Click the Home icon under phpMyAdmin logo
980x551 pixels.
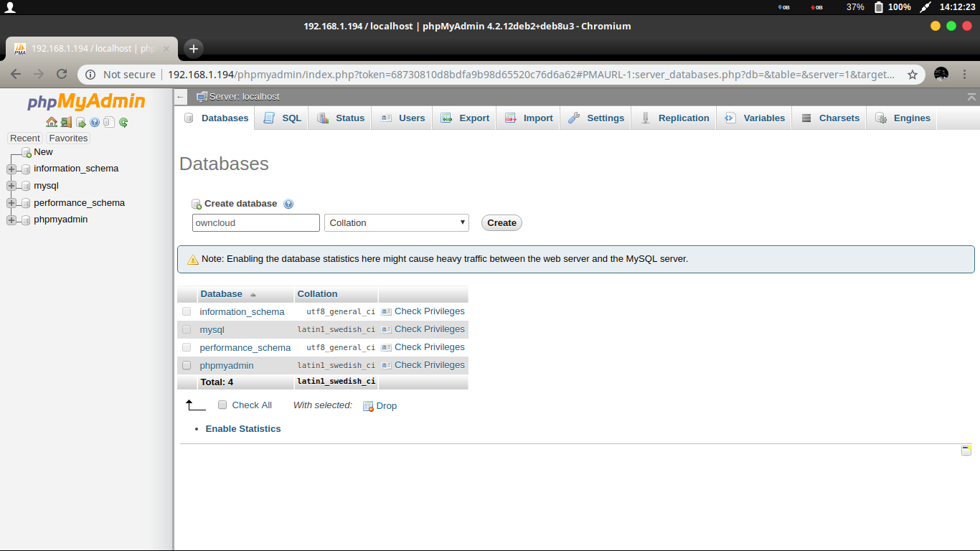pos(51,122)
